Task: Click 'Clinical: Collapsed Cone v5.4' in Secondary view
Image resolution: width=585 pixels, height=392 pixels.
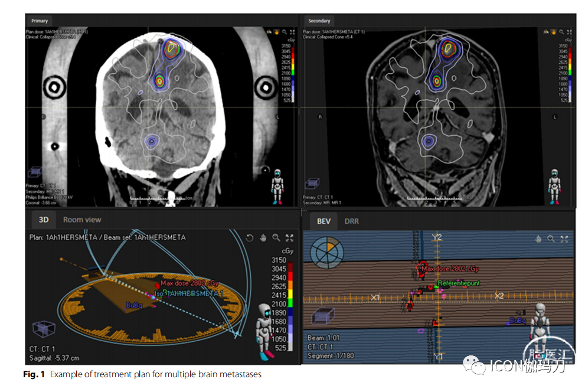Action: (328, 37)
